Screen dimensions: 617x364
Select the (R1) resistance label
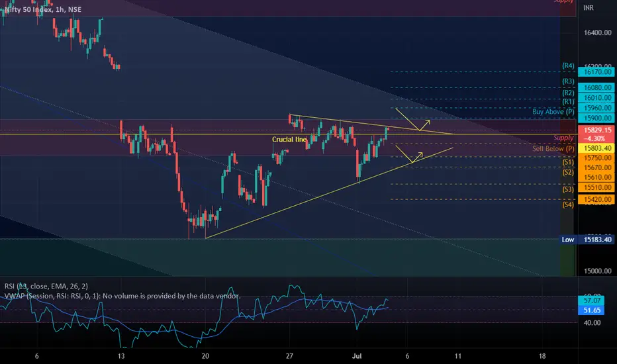click(568, 101)
